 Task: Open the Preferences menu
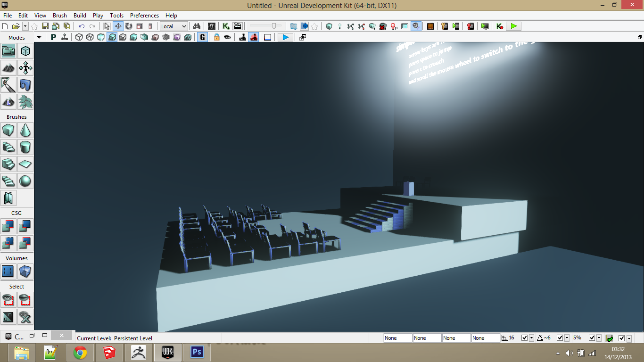click(144, 15)
